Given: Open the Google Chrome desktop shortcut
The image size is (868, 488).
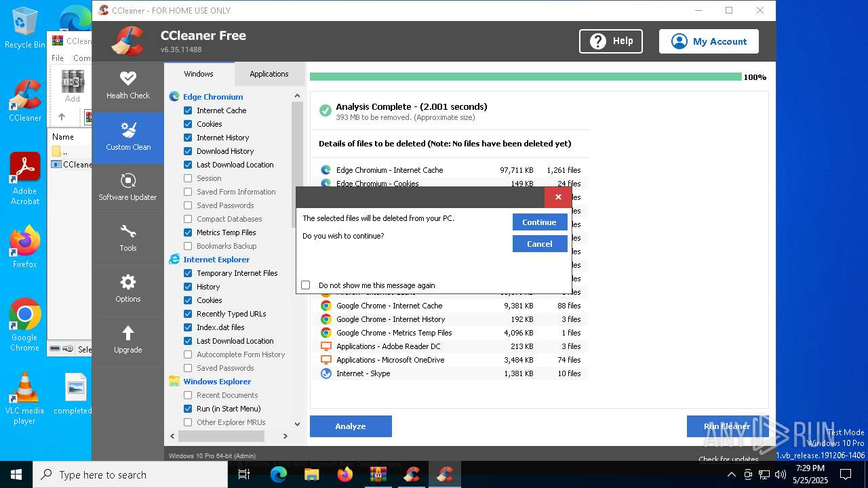Looking at the screenshot, I should coord(24,324).
